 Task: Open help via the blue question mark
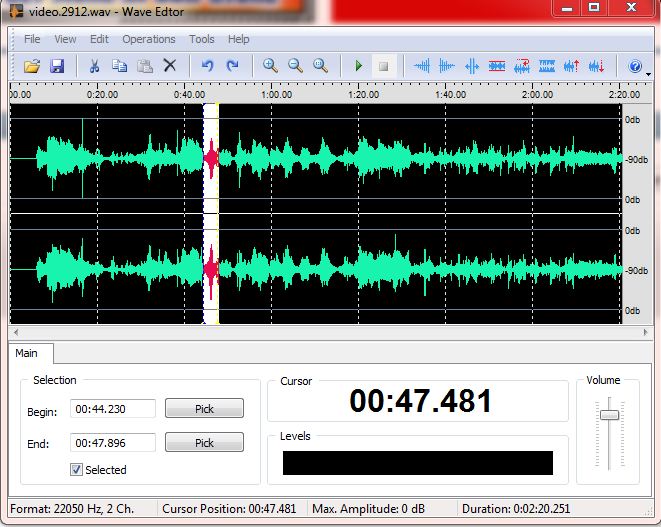click(x=635, y=66)
